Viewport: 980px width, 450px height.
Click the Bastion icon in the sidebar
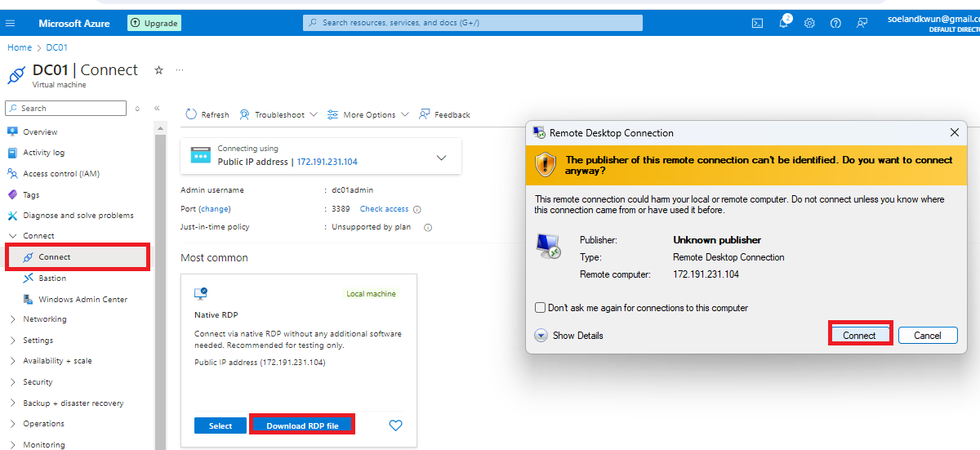29,278
